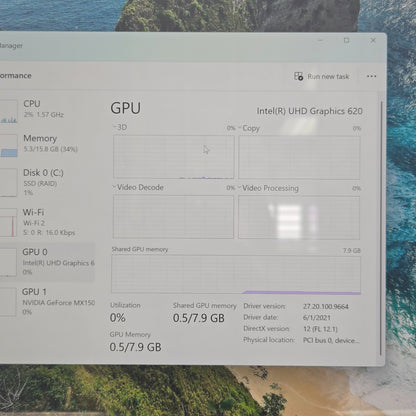Minimize the Task Manager window
The height and width of the screenshot is (416, 416).
[320, 40]
